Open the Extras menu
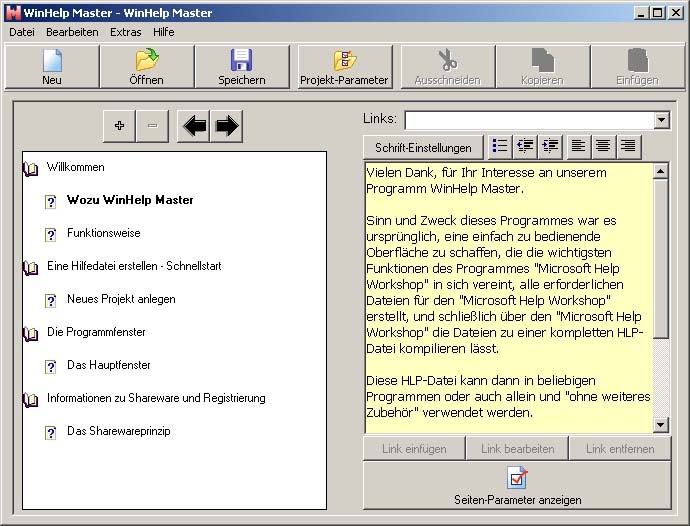 tap(125, 32)
